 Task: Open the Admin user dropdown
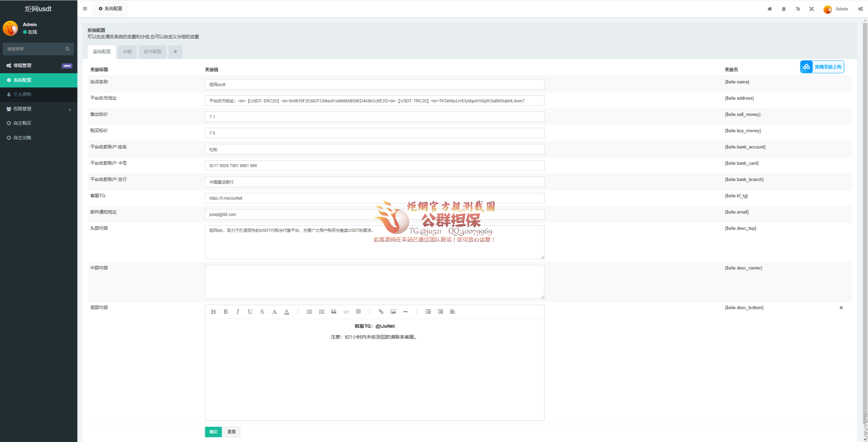click(836, 9)
